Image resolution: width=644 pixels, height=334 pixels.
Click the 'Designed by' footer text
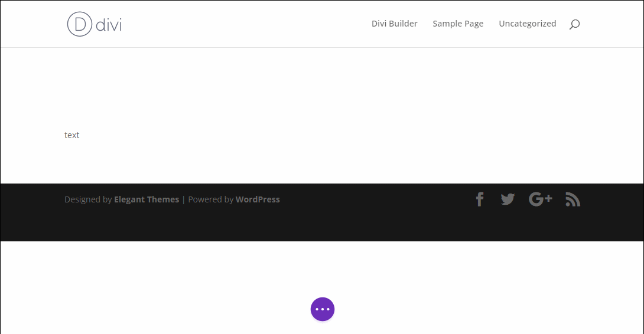[88, 199]
